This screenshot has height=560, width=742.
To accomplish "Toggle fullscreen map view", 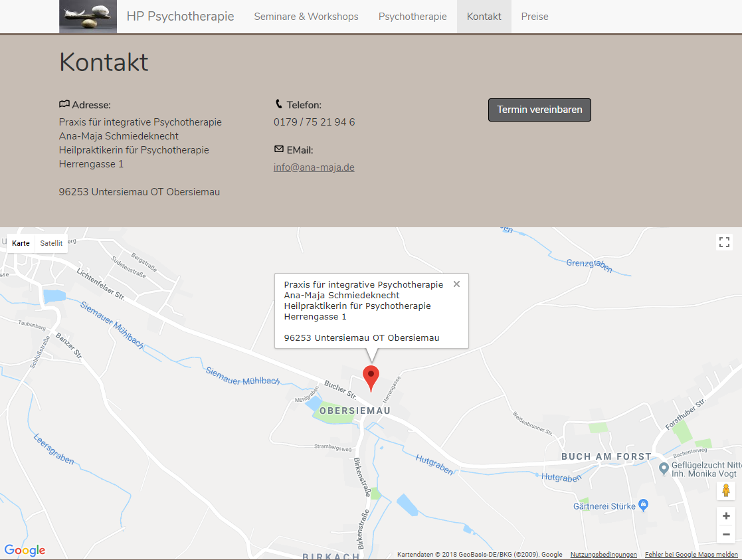I will point(724,242).
